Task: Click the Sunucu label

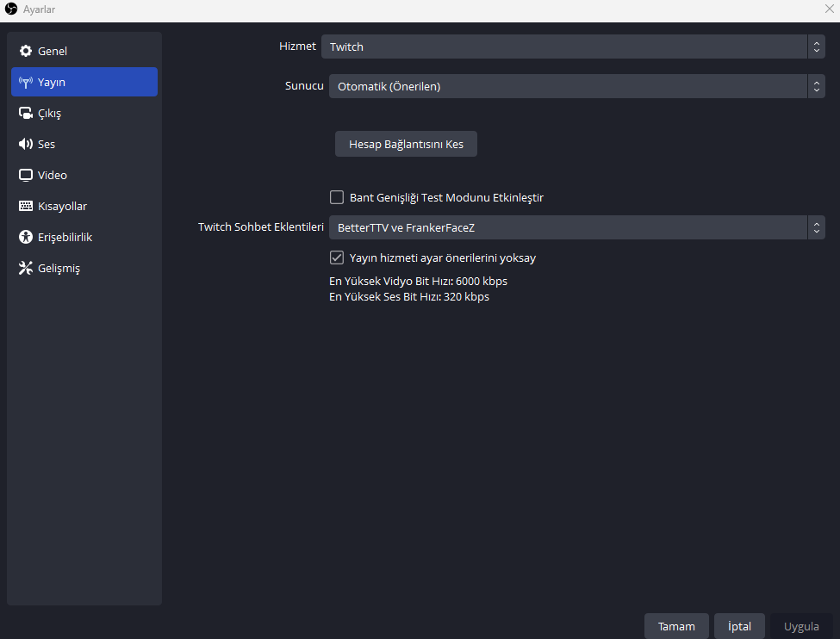Action: point(304,86)
